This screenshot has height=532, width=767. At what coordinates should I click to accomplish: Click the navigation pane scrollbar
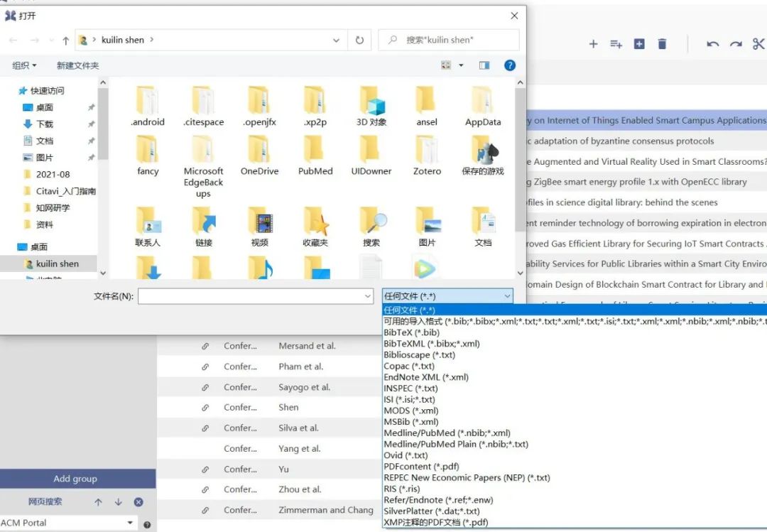[x=103, y=124]
